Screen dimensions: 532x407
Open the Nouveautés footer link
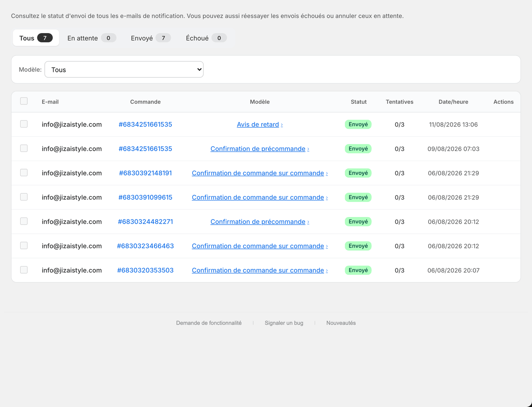[341, 323]
